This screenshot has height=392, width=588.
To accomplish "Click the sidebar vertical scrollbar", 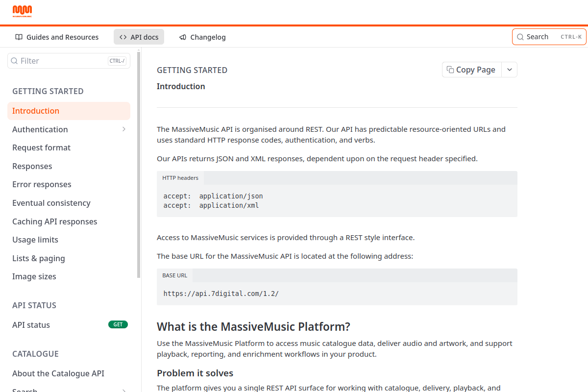I will pos(139,164).
